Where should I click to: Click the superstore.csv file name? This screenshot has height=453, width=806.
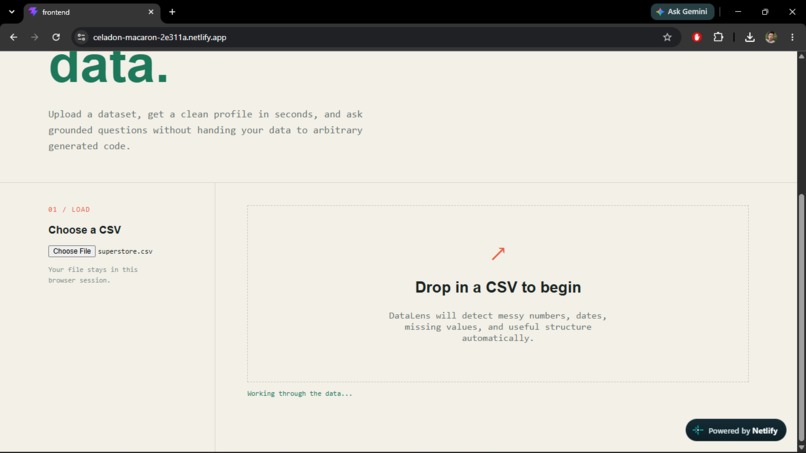pyautogui.click(x=125, y=251)
